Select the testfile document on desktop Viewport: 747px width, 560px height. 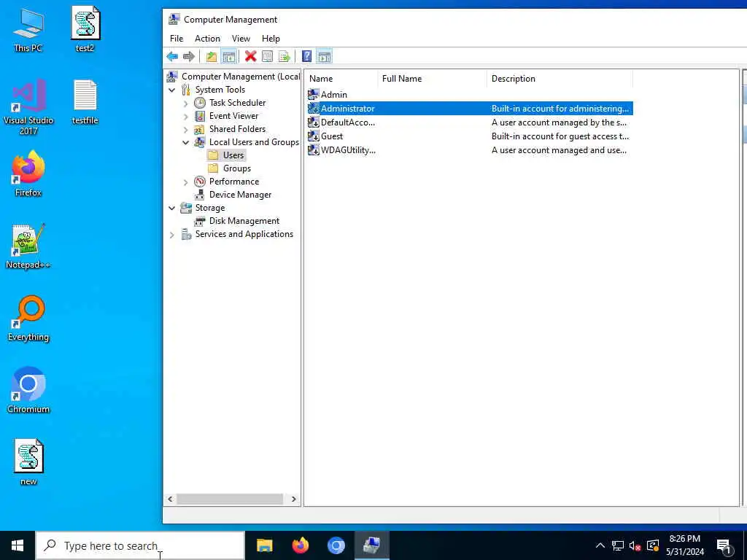pos(85,102)
